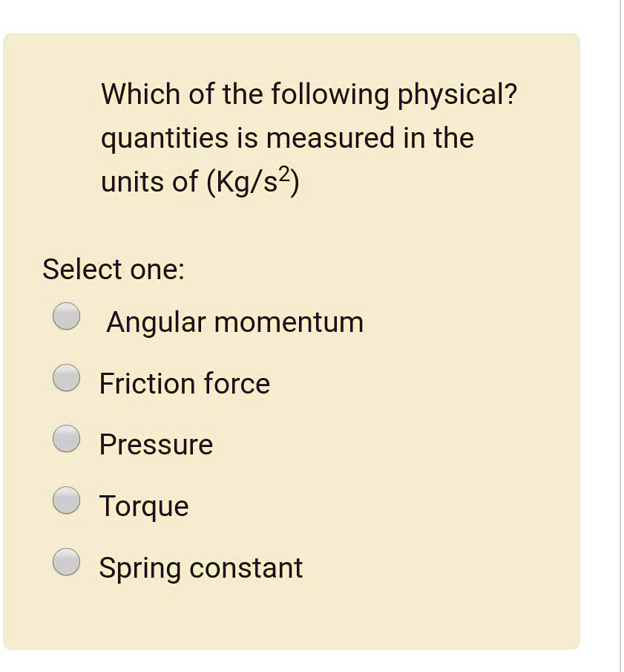Image resolution: width=624 pixels, height=672 pixels.
Task: Select the Friction force radio button
Action: (66, 376)
